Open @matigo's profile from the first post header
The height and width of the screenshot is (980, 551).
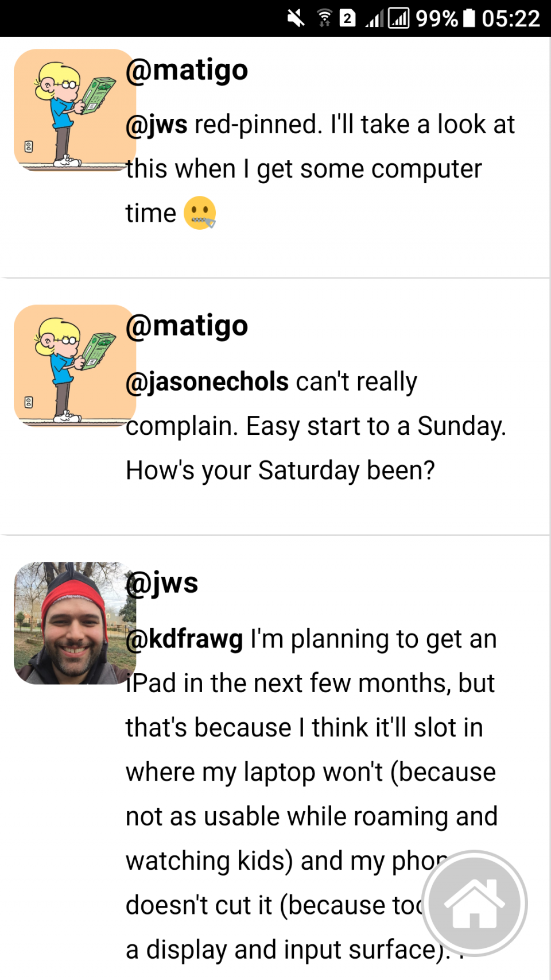point(187,70)
